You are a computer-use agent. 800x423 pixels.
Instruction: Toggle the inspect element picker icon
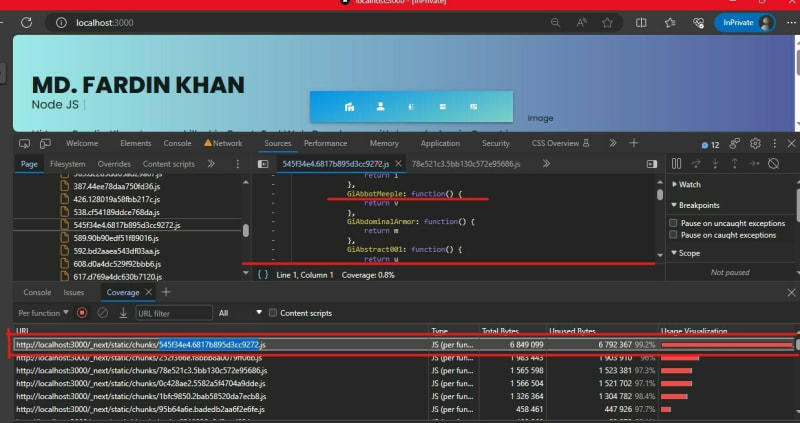tap(24, 143)
